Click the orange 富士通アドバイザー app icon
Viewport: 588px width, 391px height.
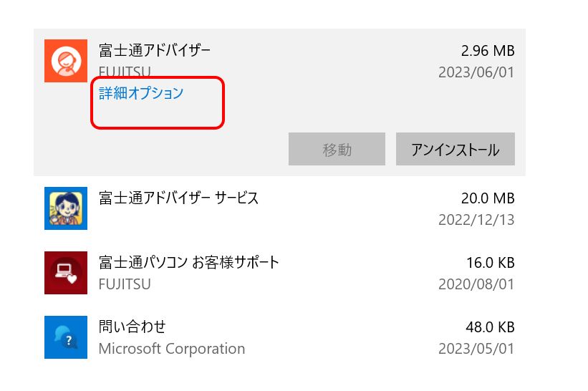tap(66, 61)
